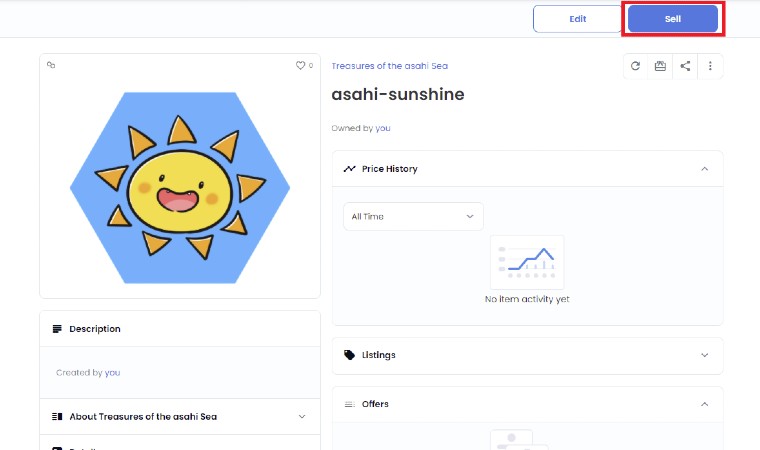Click the heart icon to favorite the item
The image size is (760, 450).
tap(300, 65)
